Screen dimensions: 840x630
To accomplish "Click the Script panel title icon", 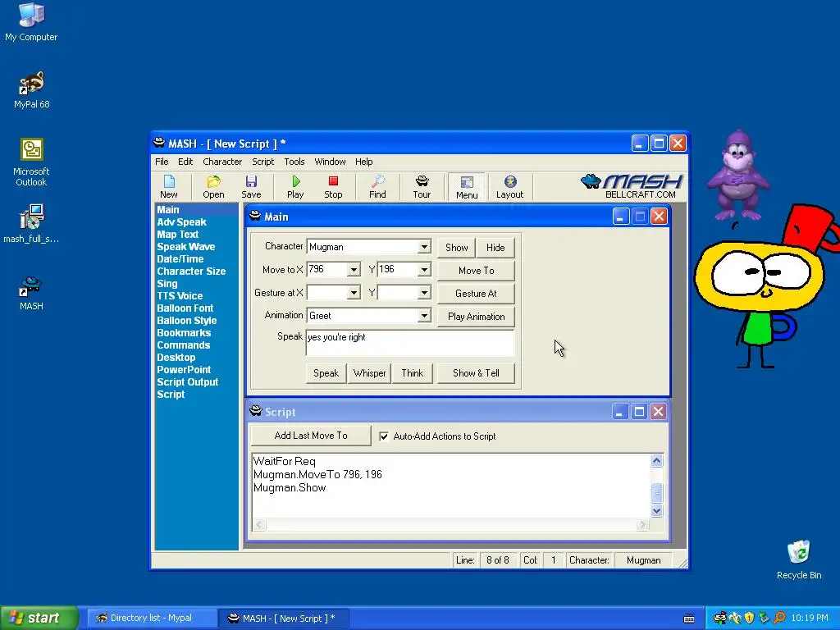I will pyautogui.click(x=256, y=412).
